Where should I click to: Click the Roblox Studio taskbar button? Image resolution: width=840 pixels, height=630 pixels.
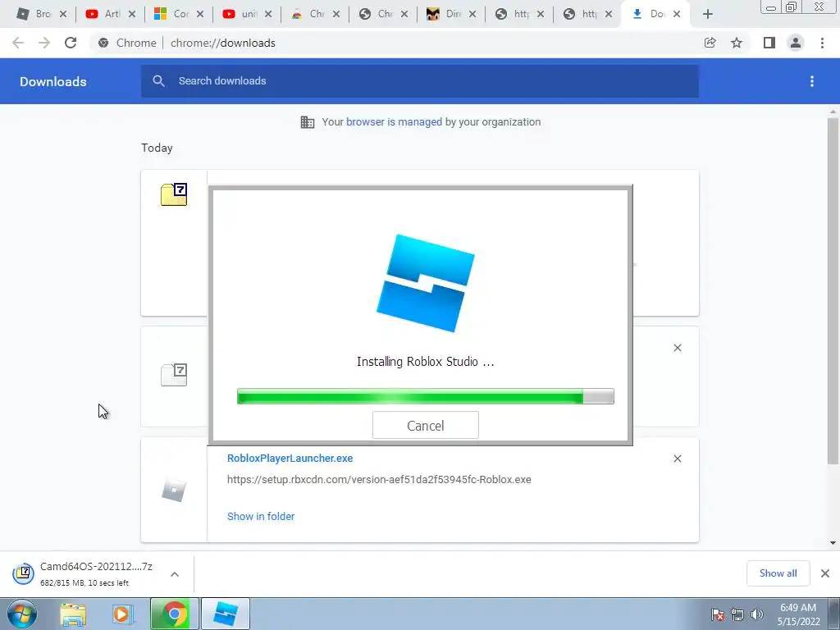[x=226, y=614]
